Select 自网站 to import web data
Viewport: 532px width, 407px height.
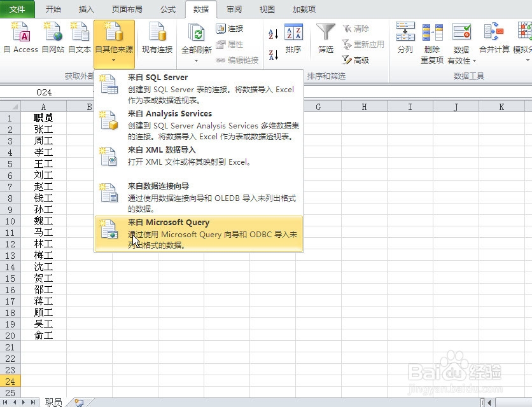[x=52, y=38]
